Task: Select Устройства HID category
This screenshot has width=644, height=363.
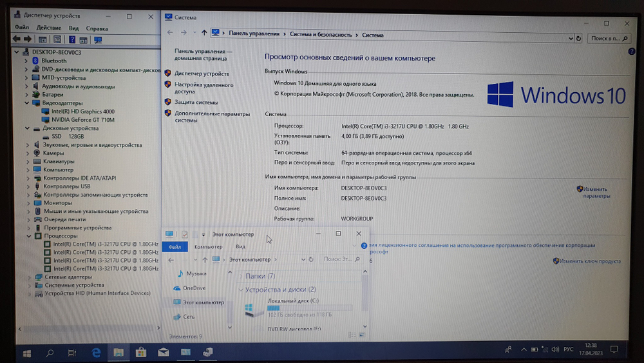Action: 97,293
